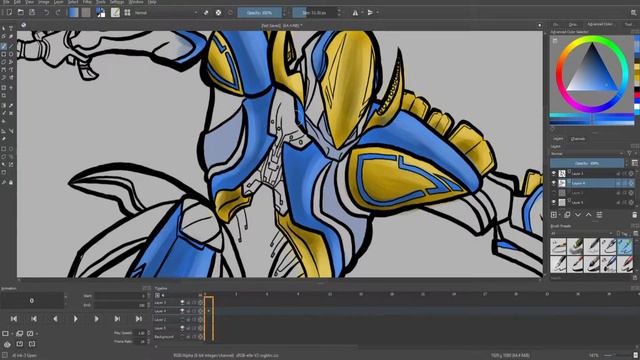Screen dimensions: 640x360
Task: Go to next keyframe
Action: click(x=118, y=318)
